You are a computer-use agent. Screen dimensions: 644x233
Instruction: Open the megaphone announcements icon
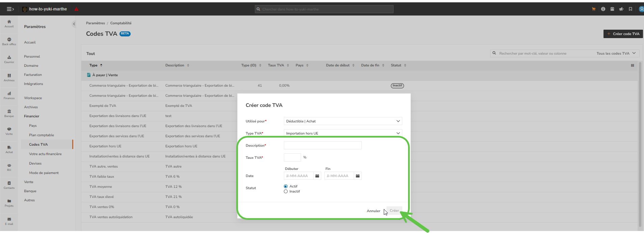coord(621,9)
